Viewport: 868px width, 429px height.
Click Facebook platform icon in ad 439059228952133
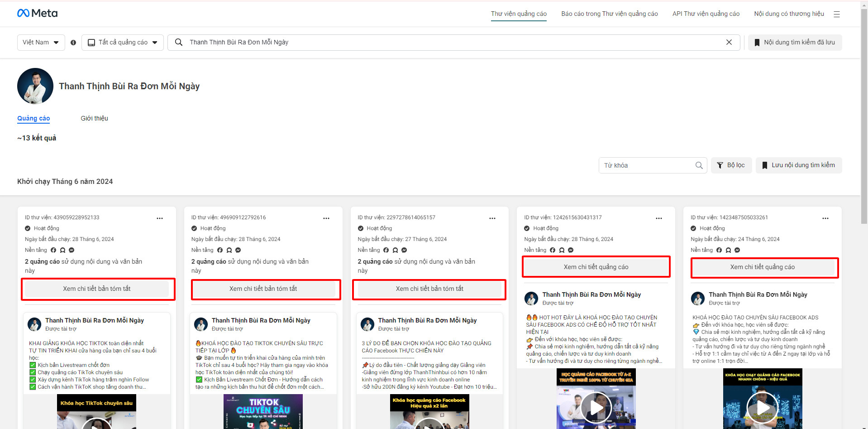click(53, 250)
